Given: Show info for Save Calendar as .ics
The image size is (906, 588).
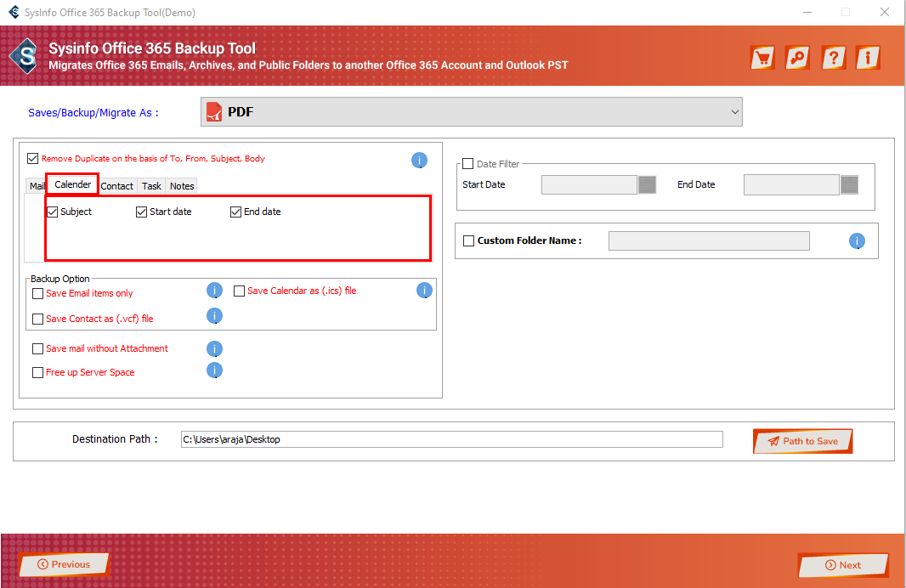Looking at the screenshot, I should point(424,291).
